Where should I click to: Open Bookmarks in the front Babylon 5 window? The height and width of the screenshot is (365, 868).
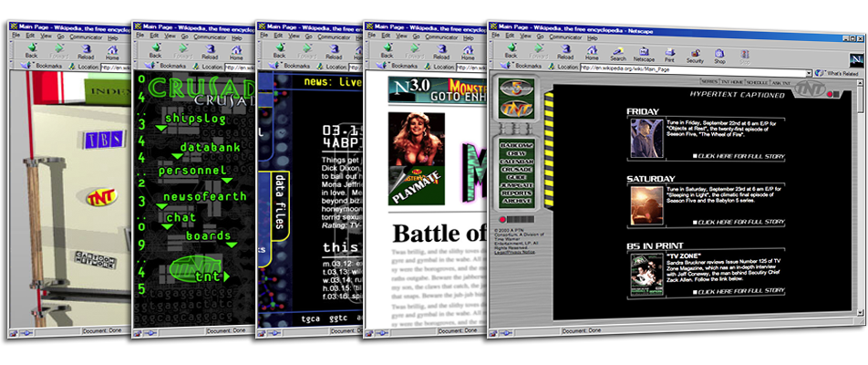(522, 66)
